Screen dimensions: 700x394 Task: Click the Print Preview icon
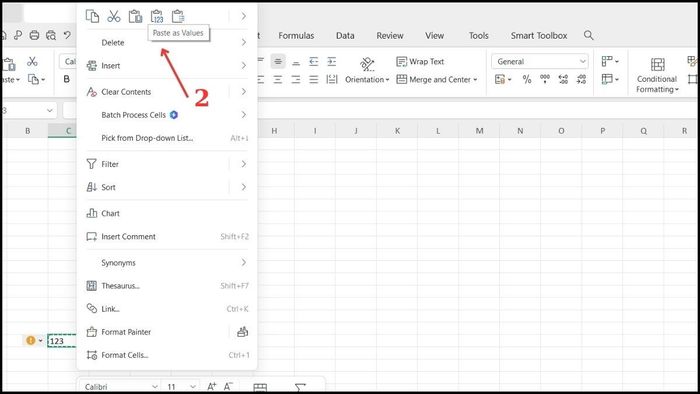point(51,35)
